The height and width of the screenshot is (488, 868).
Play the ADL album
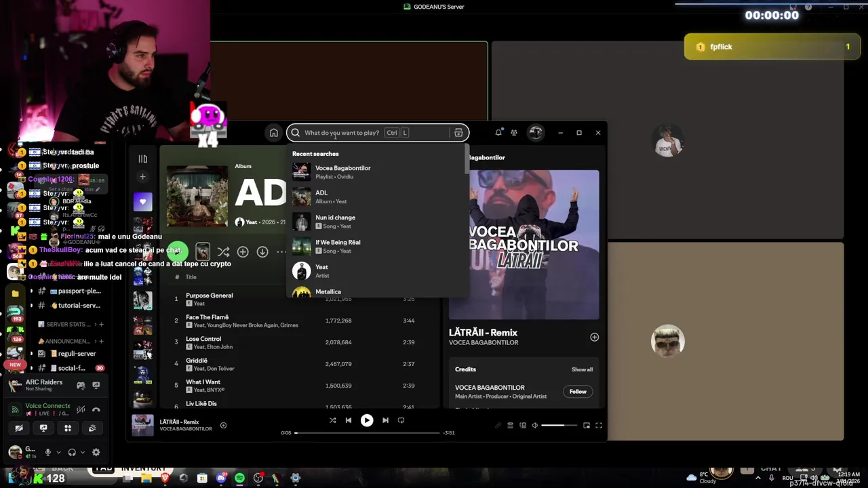click(177, 251)
